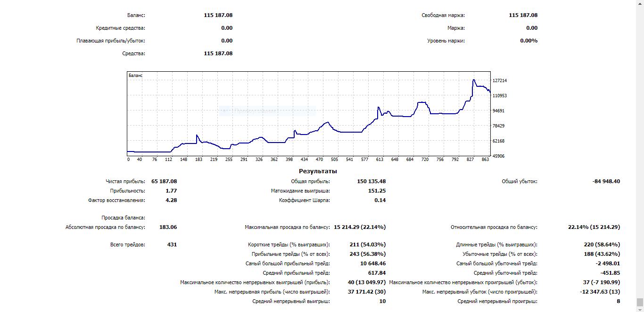Screen dimensions: 644x312
Task: Select the value 15 214.29 (22.14%)
Action: click(360, 227)
